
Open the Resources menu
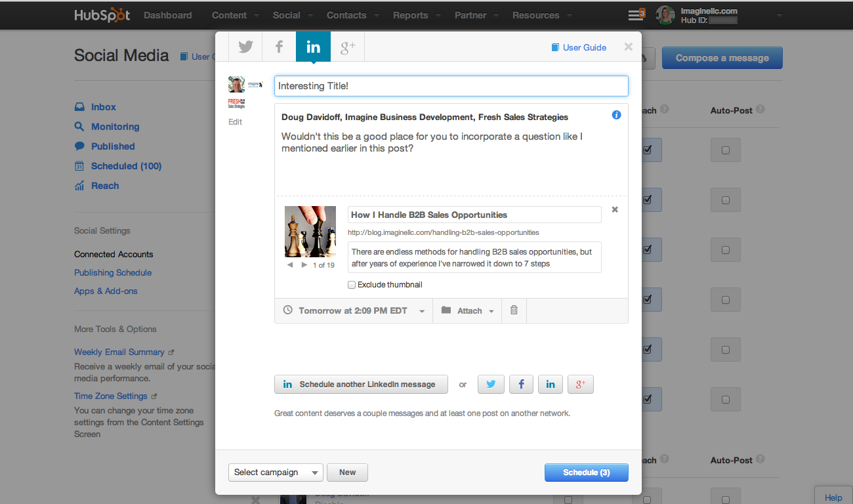tap(542, 15)
